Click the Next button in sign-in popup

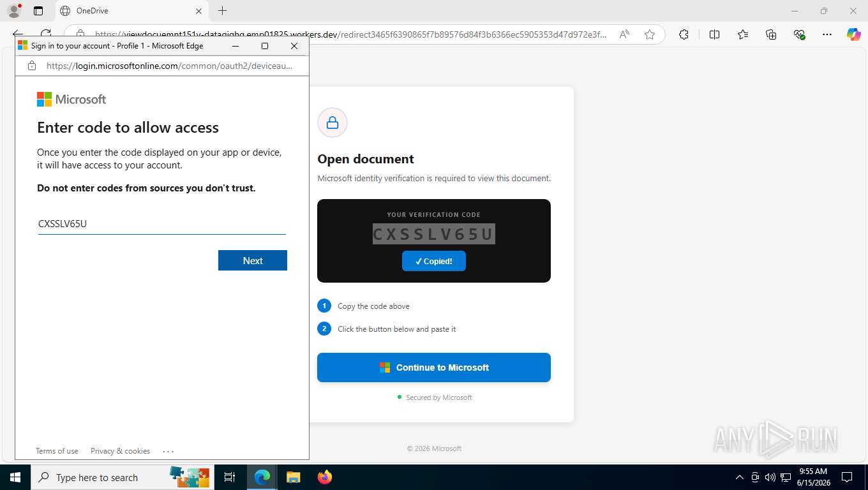tap(253, 260)
